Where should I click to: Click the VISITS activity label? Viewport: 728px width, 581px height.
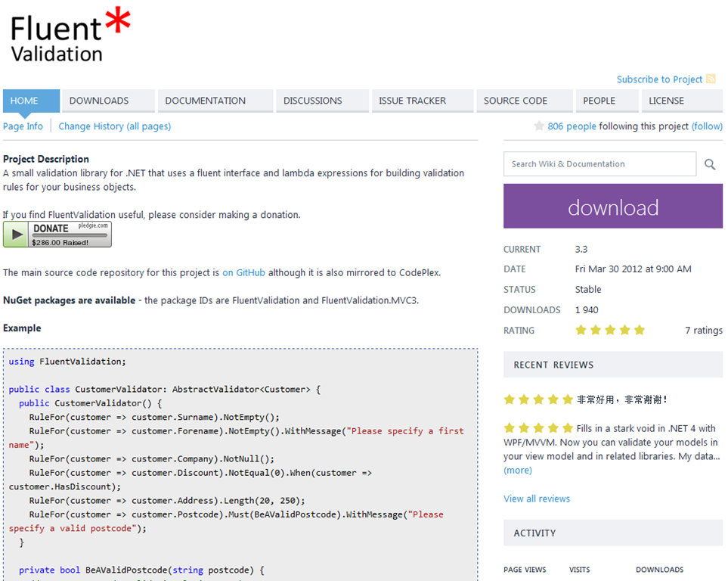(x=579, y=570)
